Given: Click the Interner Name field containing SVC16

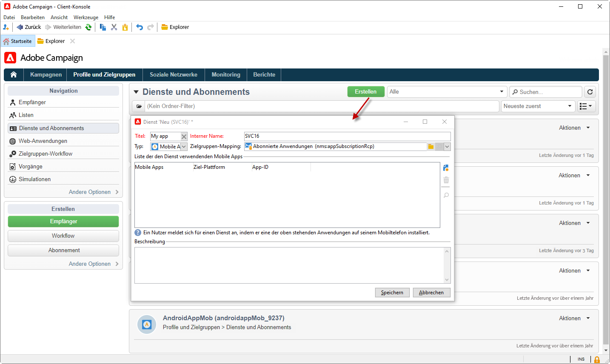Looking at the screenshot, I should point(347,136).
